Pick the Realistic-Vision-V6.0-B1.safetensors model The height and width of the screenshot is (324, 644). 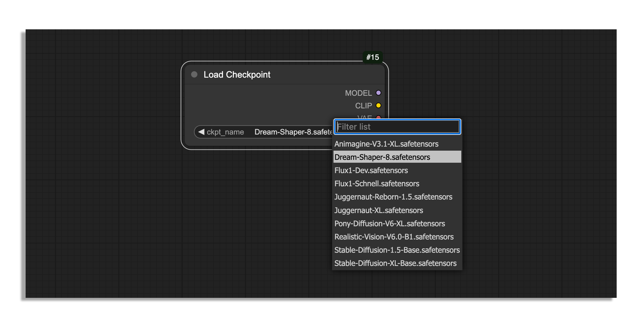coord(394,237)
